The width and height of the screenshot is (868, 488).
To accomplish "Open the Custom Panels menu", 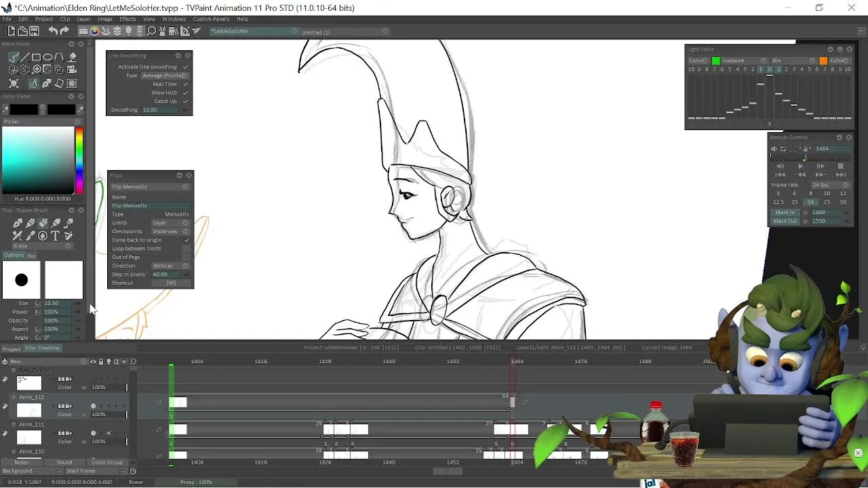I will pyautogui.click(x=211, y=19).
